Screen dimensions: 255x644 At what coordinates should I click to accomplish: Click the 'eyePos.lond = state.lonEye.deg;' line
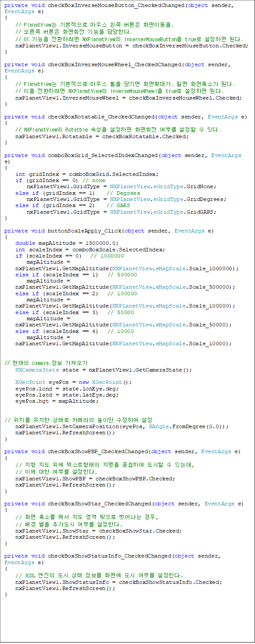67,389
